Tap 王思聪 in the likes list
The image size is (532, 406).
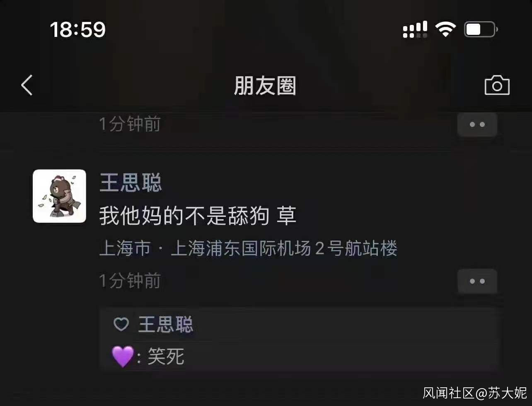pyautogui.click(x=166, y=324)
